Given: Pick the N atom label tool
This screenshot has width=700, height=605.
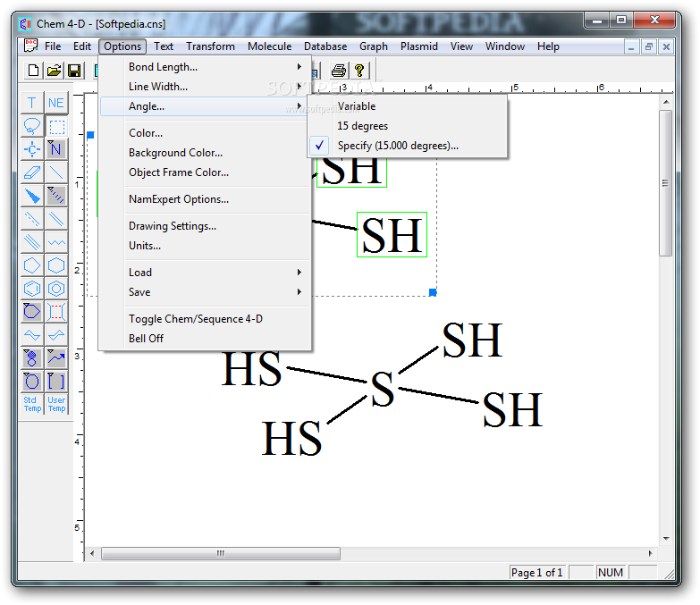Looking at the screenshot, I should (56, 149).
